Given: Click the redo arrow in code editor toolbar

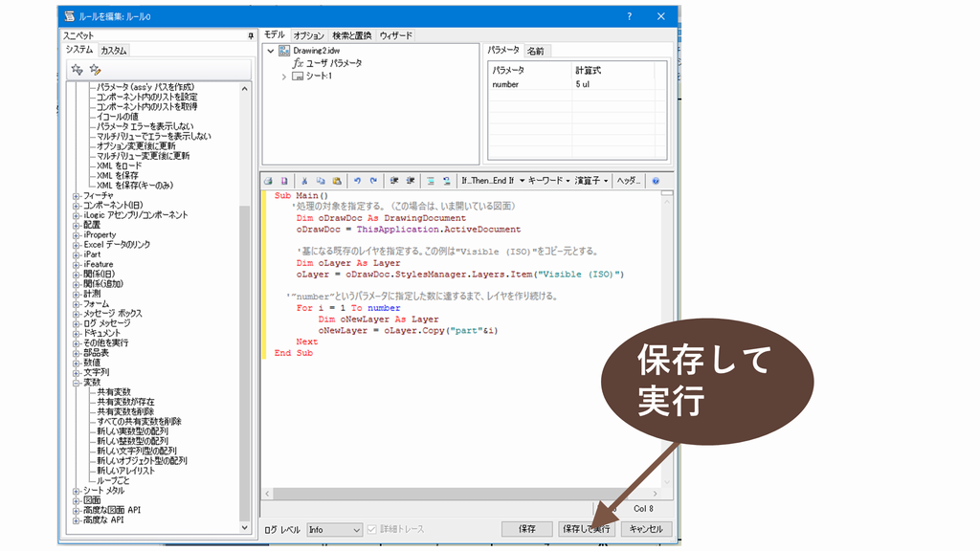Looking at the screenshot, I should click(373, 180).
